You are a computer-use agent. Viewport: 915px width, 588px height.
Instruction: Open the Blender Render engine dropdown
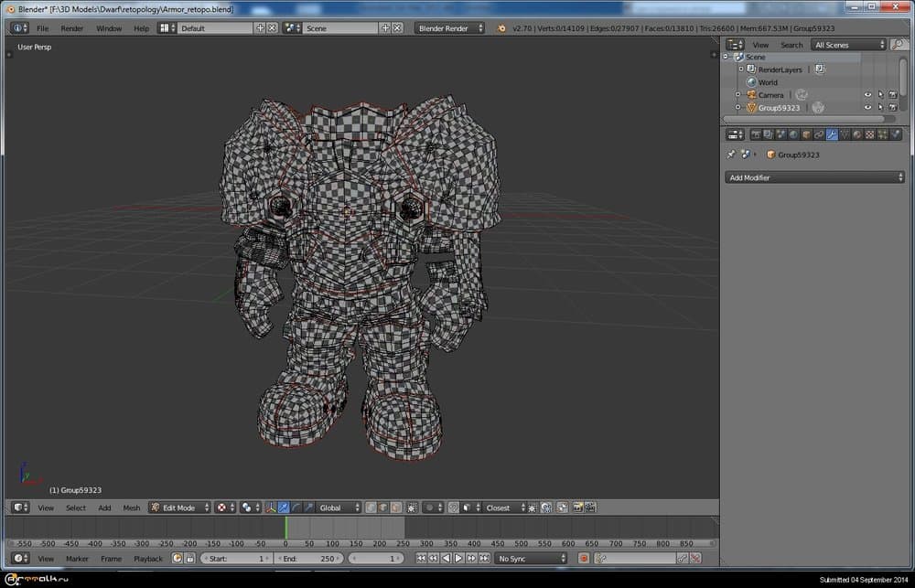click(449, 28)
